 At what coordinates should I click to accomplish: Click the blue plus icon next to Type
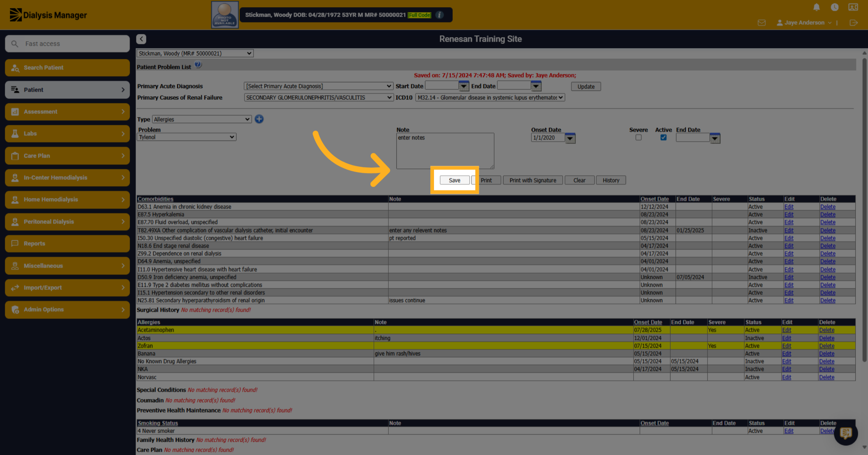[x=259, y=119]
